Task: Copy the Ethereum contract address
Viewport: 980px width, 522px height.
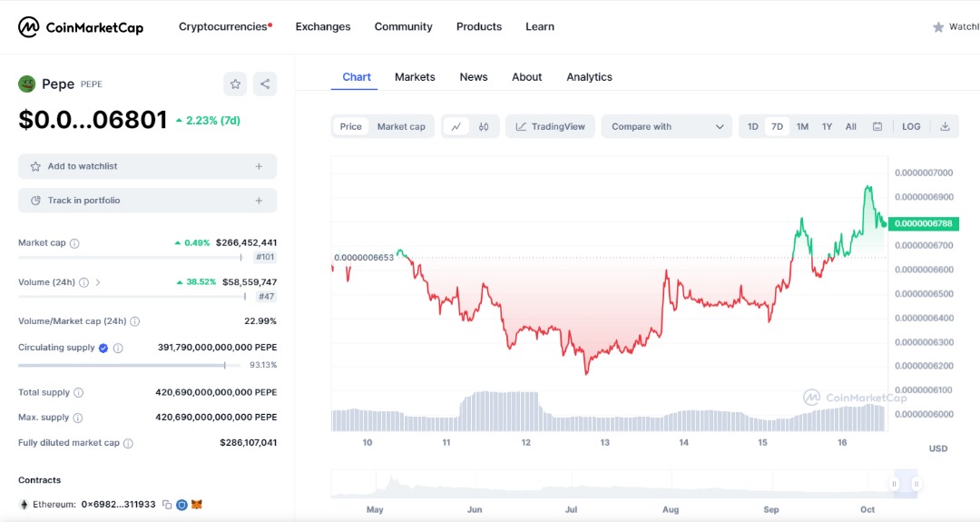Action: point(167,505)
